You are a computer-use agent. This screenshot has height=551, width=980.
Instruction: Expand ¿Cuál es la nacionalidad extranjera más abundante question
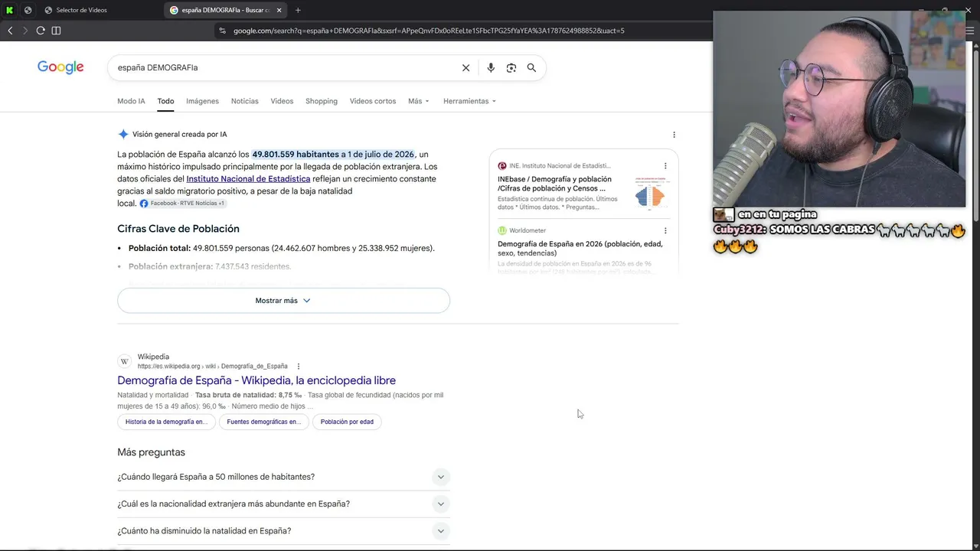coord(283,504)
